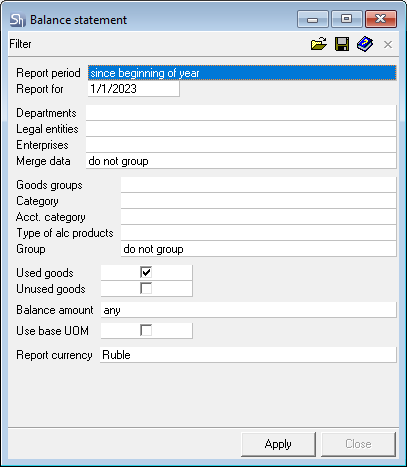Click the gray X filter clear icon
This screenshot has height=467, width=407.
coord(388,44)
